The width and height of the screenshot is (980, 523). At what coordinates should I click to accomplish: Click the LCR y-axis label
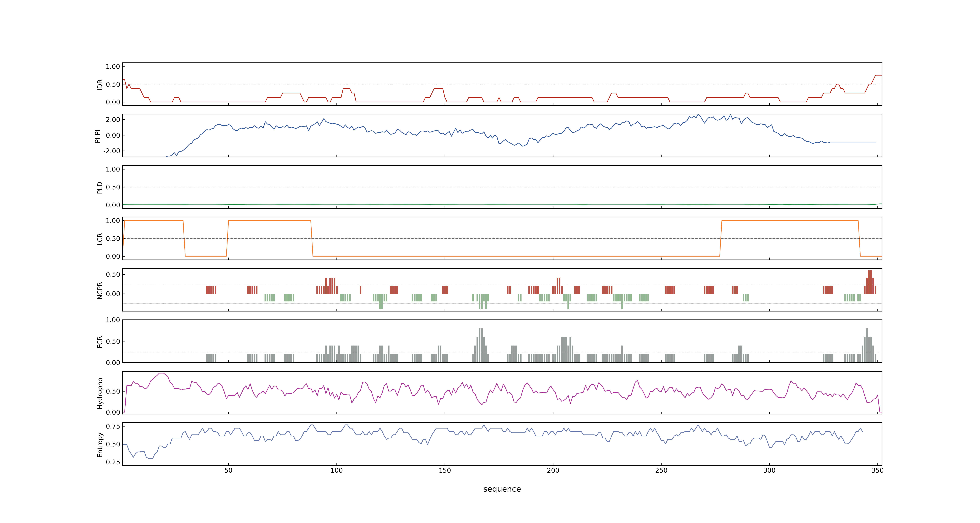click(100, 239)
